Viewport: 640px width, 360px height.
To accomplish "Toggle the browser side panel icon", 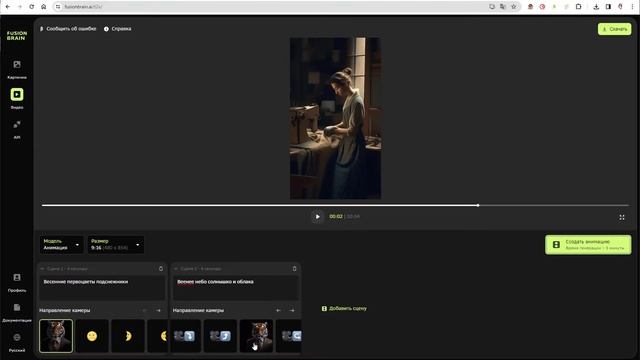I will (x=608, y=7).
